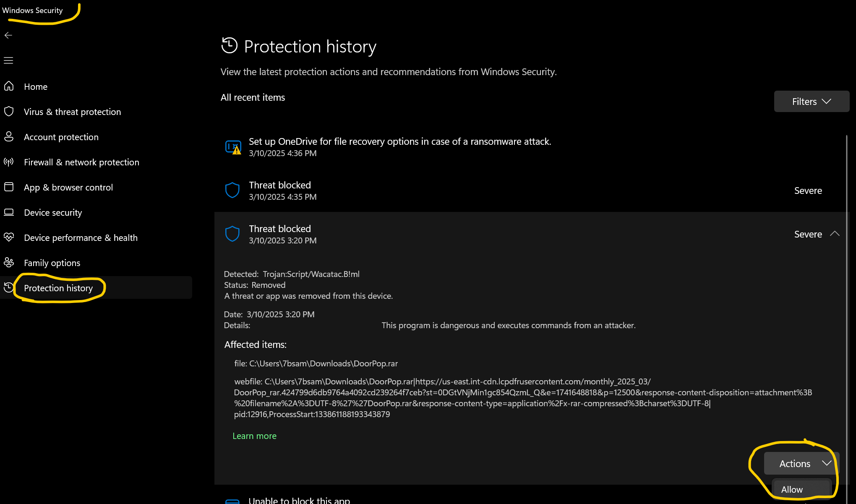
Task: Click the Unable to block this app entry
Action: (299, 500)
